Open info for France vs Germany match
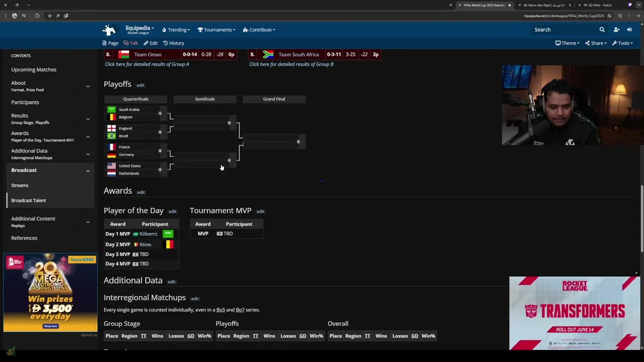 point(160,151)
